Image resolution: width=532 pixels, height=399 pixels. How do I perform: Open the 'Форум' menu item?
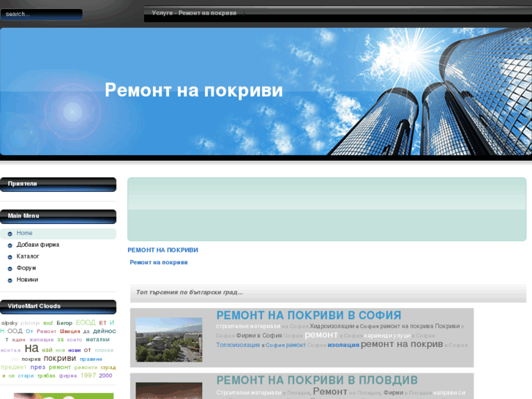click(26, 268)
